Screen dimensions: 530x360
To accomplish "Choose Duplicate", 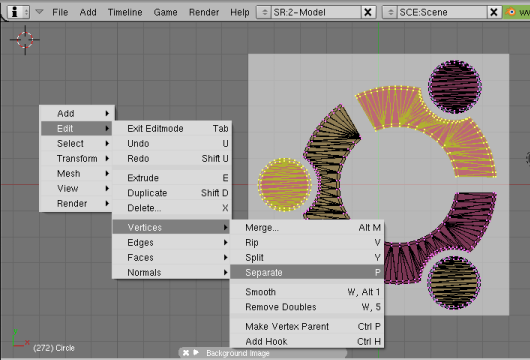I will click(172, 193).
